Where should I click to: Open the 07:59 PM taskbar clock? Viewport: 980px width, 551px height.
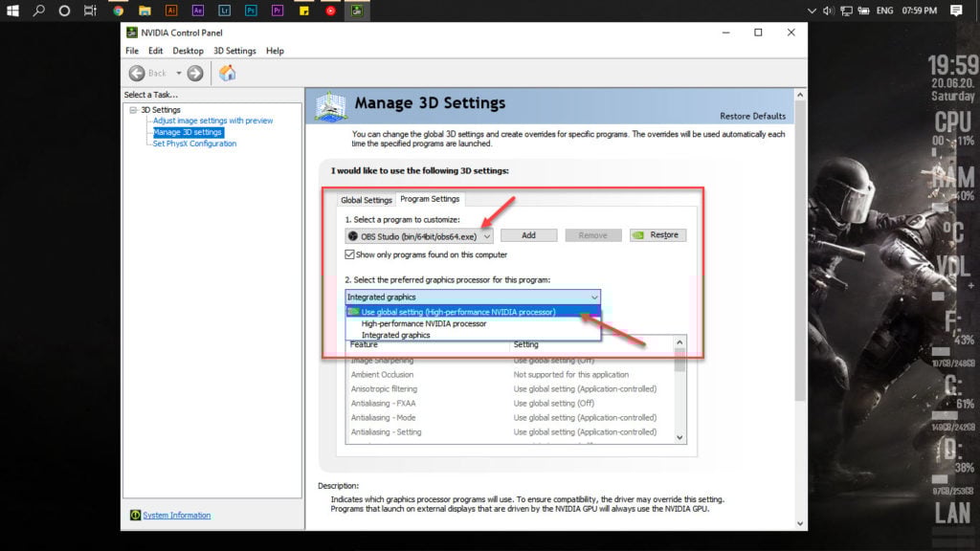click(920, 11)
